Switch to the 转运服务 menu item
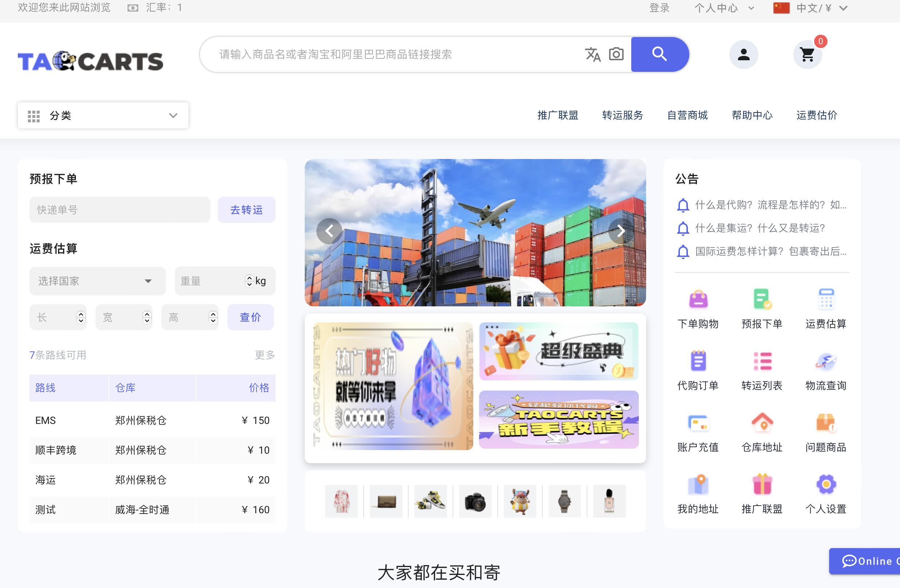 tap(623, 115)
